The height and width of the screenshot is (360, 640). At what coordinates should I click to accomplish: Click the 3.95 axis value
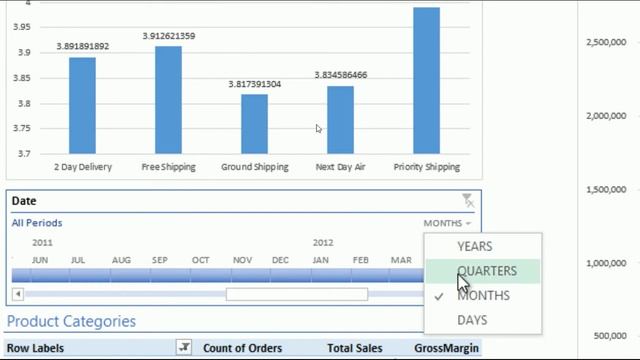pyautogui.click(x=22, y=27)
